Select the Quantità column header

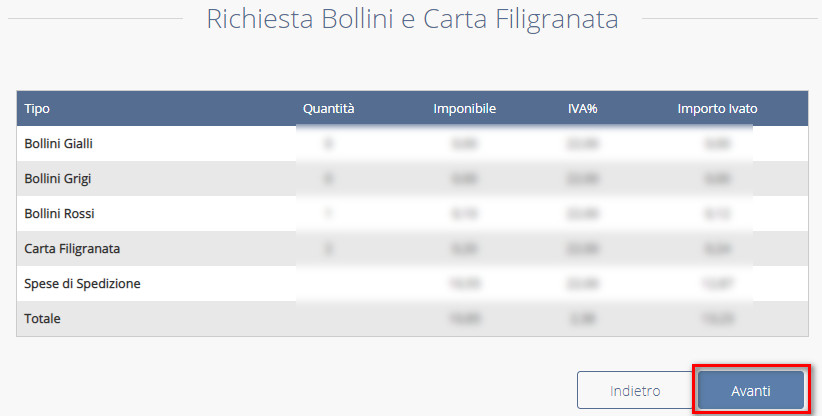329,108
